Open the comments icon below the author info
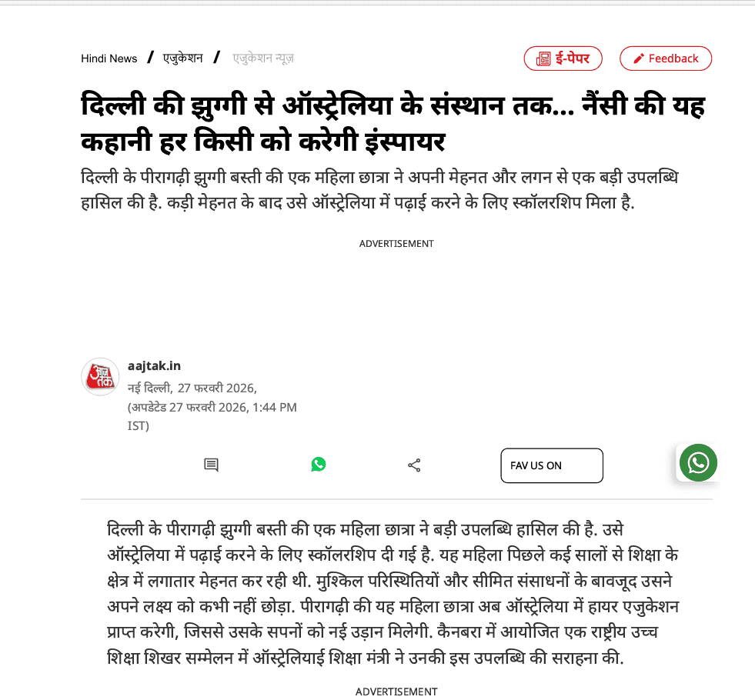The image size is (755, 700). tap(211, 465)
